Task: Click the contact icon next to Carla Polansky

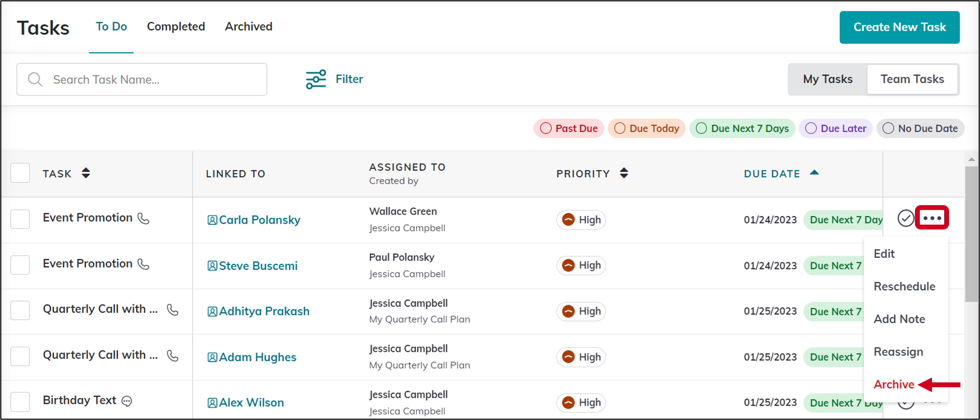Action: [213, 220]
